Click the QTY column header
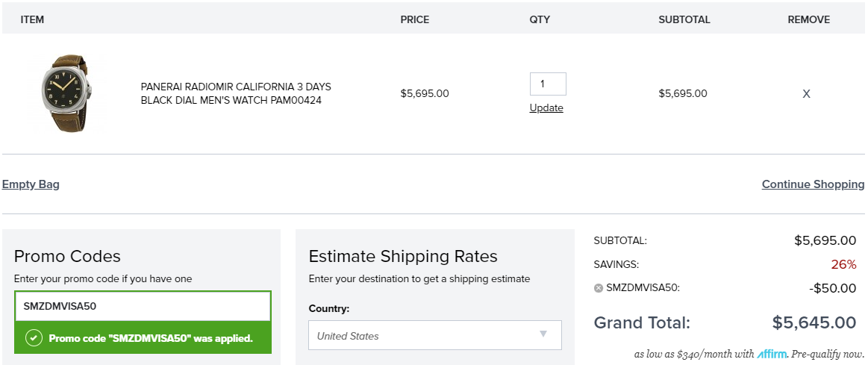This screenshot has width=868, height=365. click(540, 19)
